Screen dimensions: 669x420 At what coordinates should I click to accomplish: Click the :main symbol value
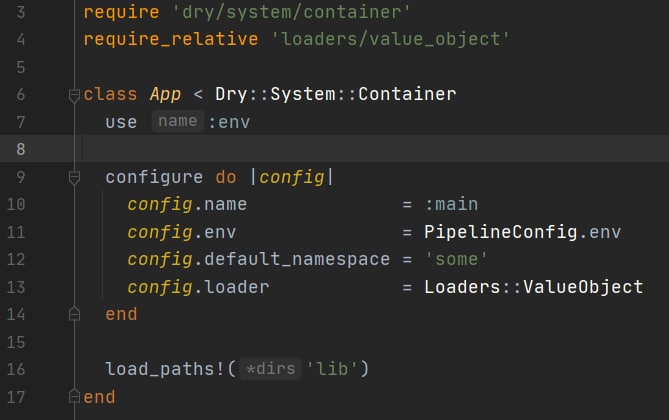tap(451, 204)
